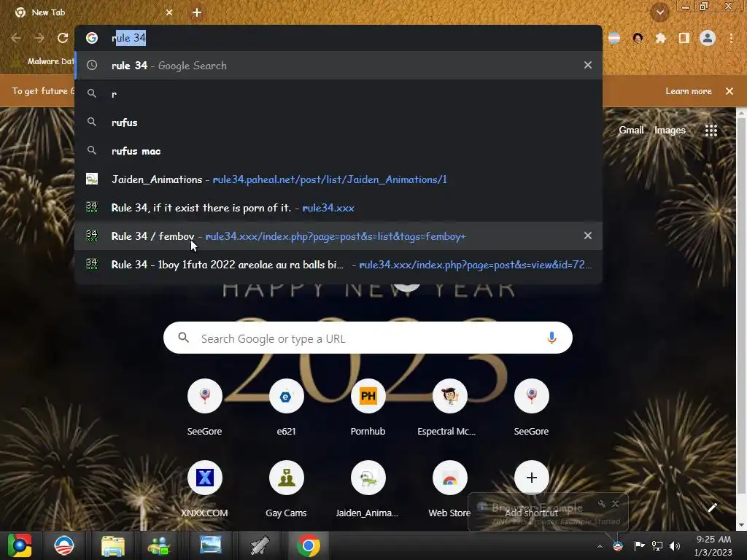Viewport: 747px width, 560px height.
Task: Click the Action Center flag tray icon
Action: pos(639,545)
